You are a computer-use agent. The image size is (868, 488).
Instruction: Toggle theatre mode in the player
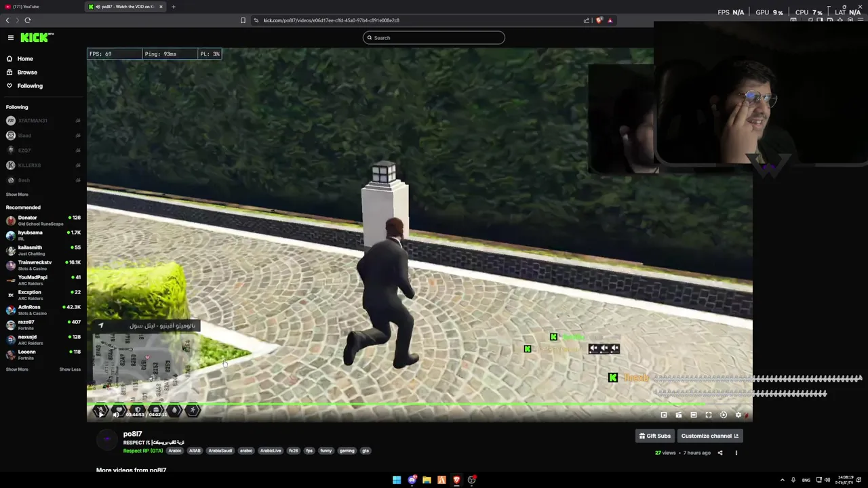[x=694, y=415]
